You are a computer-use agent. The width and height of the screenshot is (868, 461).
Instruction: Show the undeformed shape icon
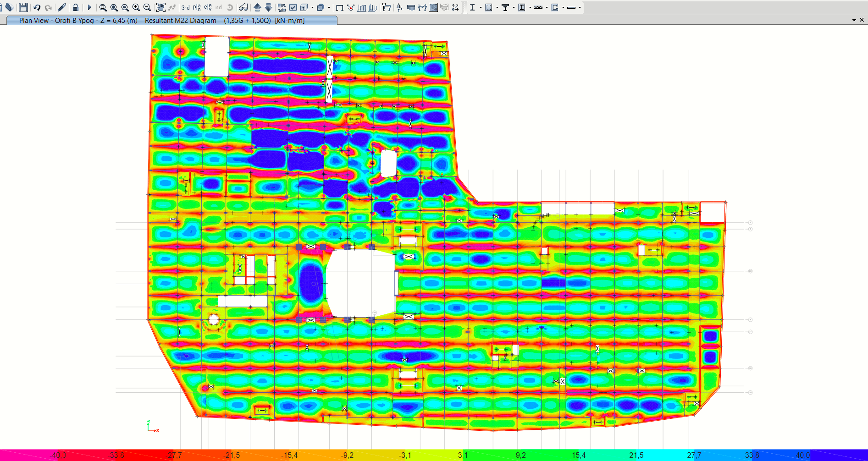click(x=340, y=7)
